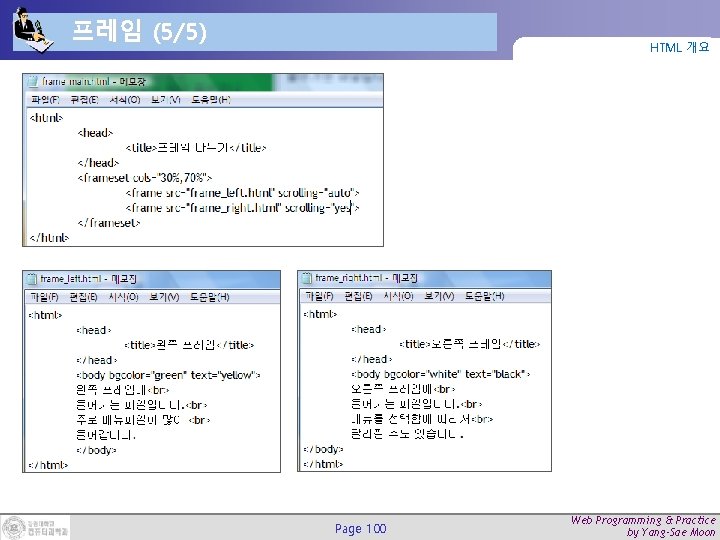
Task: Click the Notepad icon in frame_left.html title bar
Action: [x=31, y=279]
